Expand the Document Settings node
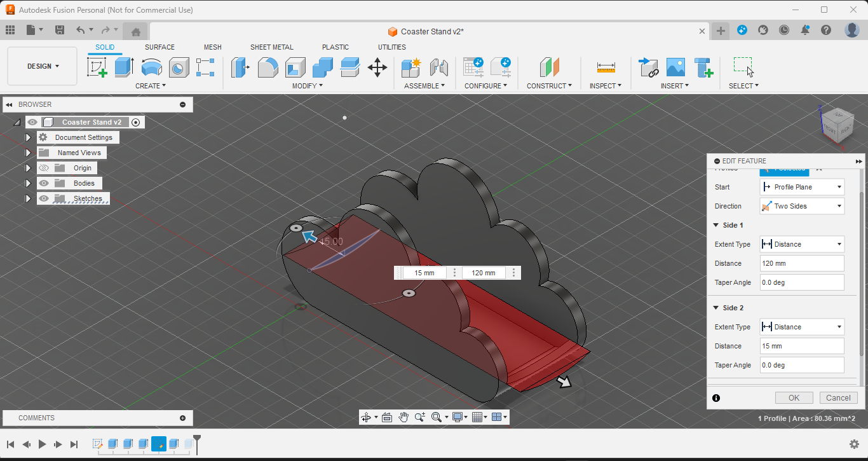The height and width of the screenshot is (461, 868). [28, 137]
